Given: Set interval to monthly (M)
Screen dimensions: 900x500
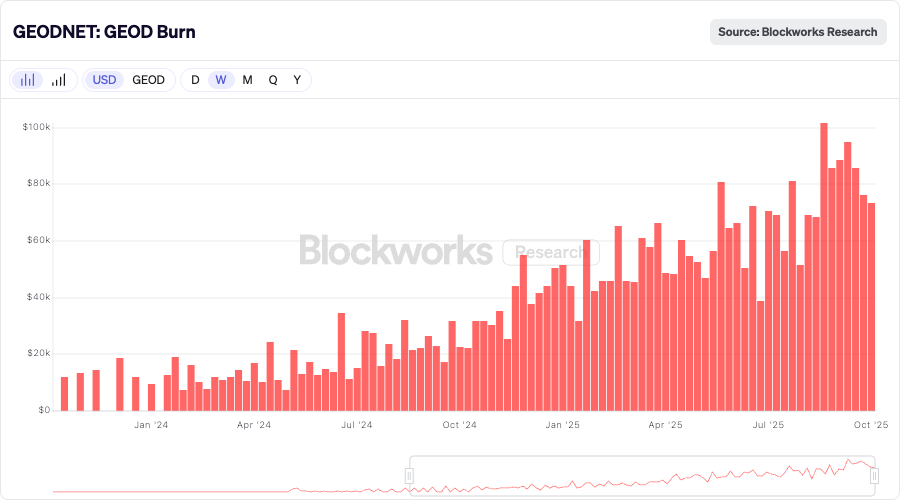Looking at the screenshot, I should (x=247, y=80).
